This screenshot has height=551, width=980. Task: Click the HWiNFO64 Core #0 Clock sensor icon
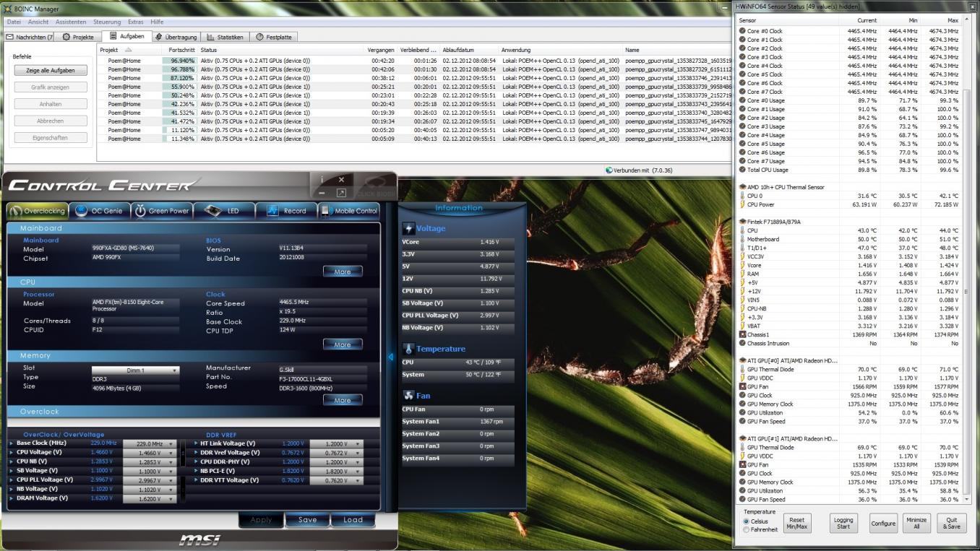click(742, 31)
